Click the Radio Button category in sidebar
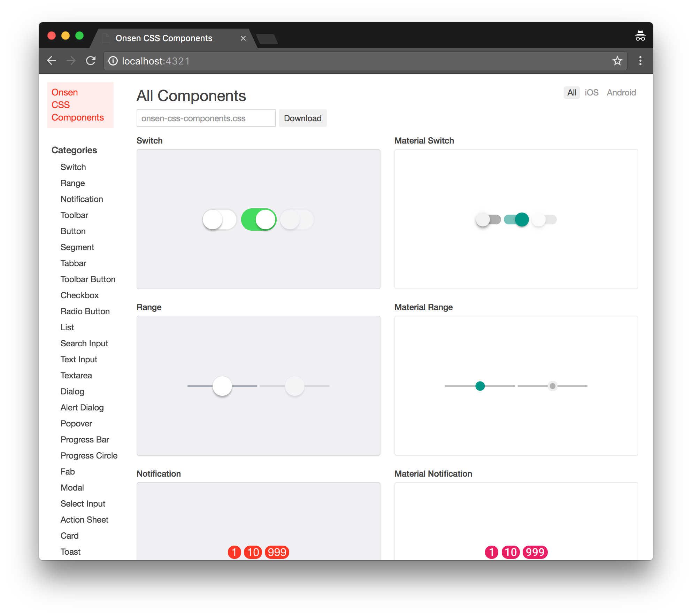Screen dimensions: 692x616 pyautogui.click(x=85, y=311)
